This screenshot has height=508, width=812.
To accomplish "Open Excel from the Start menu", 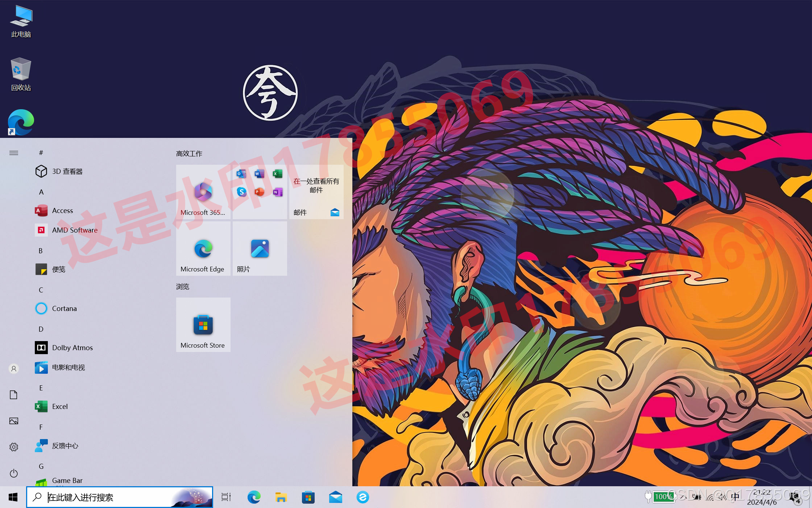I will tap(59, 406).
